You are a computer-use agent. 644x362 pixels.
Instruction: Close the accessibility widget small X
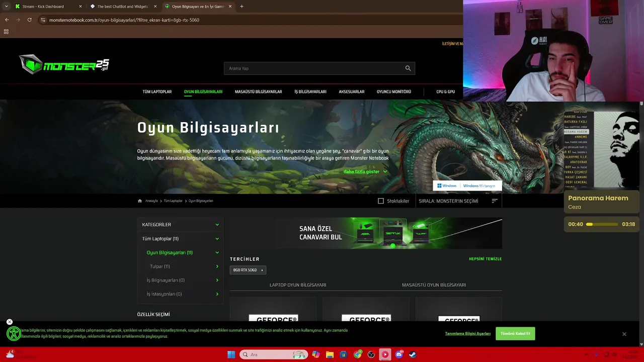tap(10, 322)
